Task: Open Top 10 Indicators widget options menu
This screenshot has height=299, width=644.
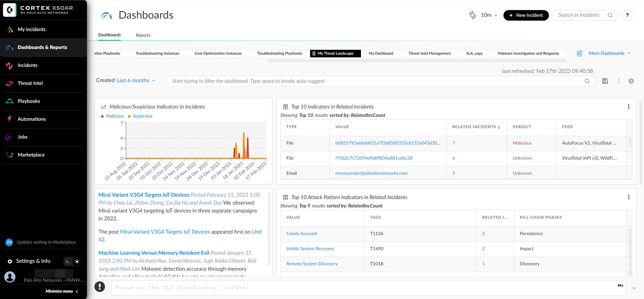Action: click(629, 107)
